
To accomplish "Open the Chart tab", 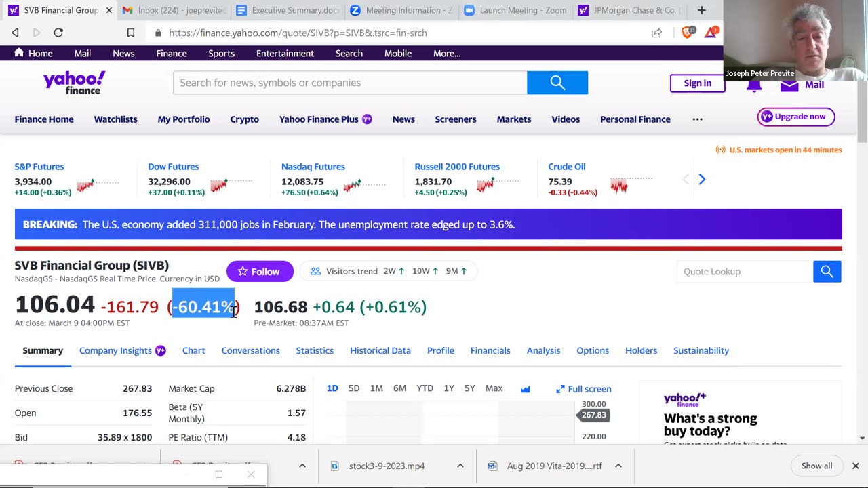I will [193, 350].
